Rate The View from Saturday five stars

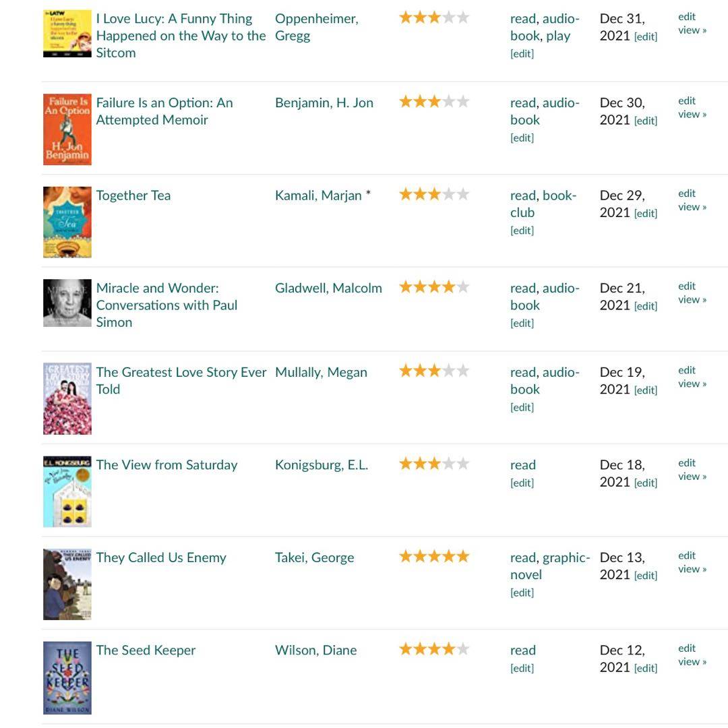(x=463, y=464)
